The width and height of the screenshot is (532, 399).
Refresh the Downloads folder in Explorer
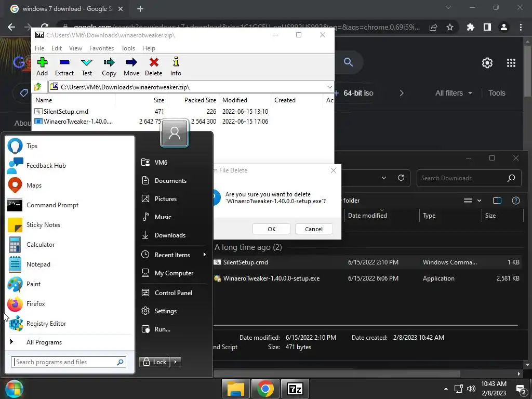click(x=401, y=178)
